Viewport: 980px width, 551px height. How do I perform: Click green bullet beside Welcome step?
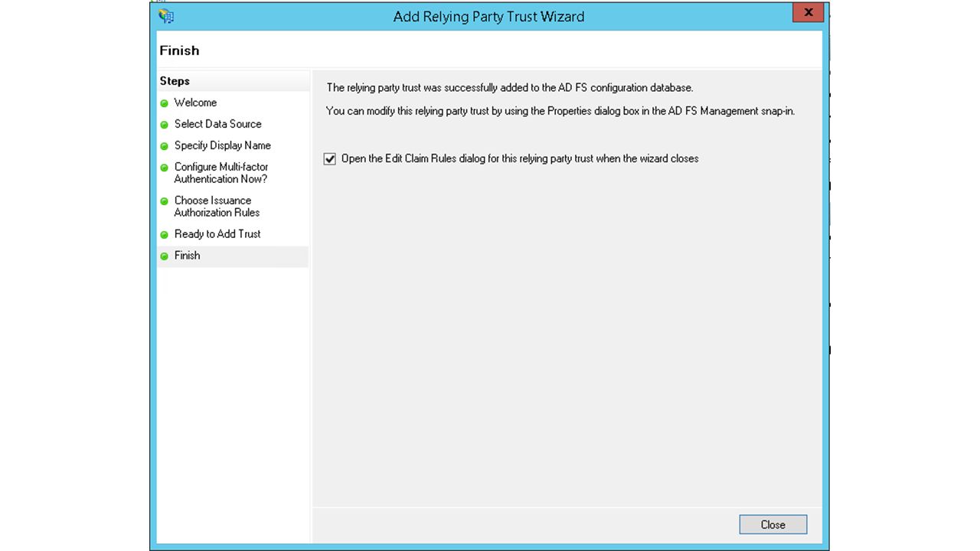[164, 103]
